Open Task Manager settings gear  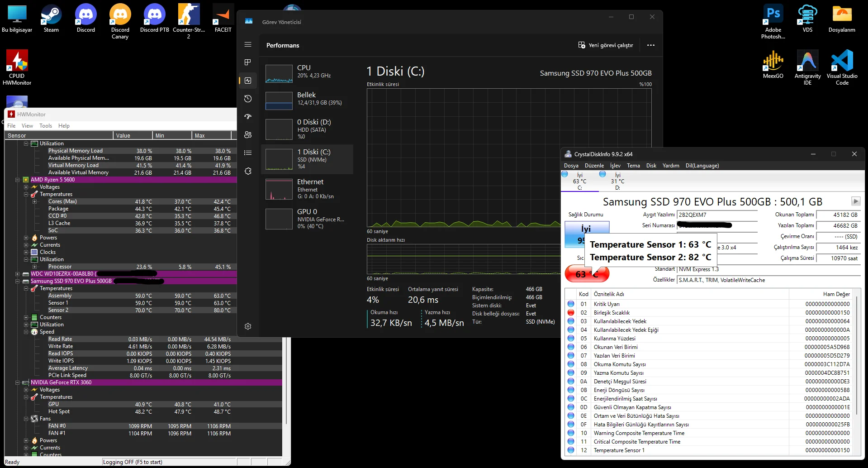coord(248,326)
